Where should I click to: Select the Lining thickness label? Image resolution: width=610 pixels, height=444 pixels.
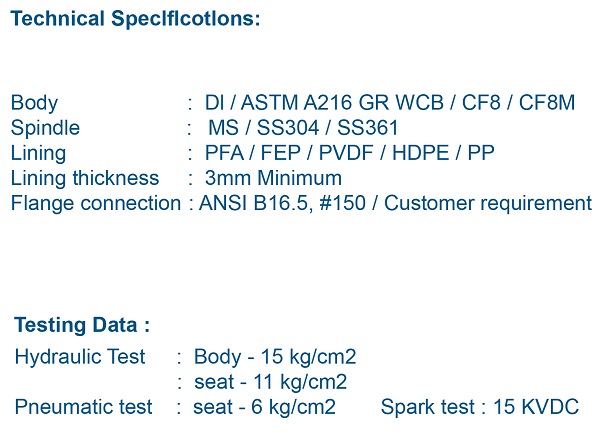tap(85, 178)
